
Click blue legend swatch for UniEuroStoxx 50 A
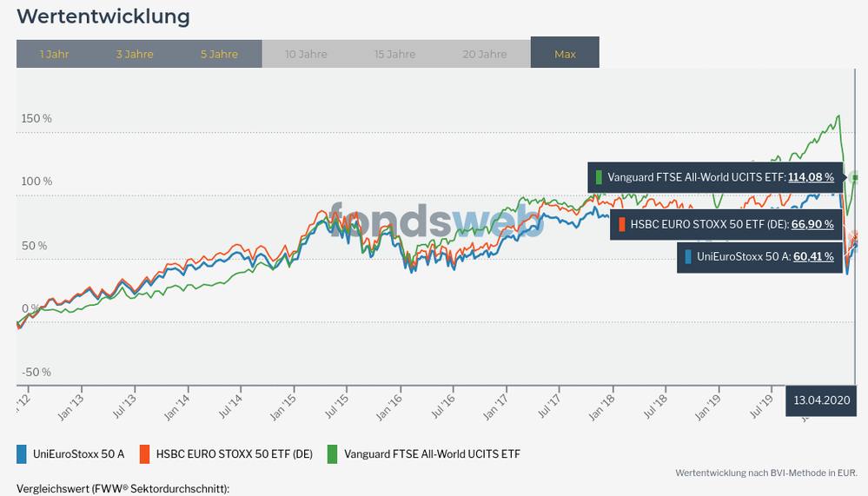[22, 453]
